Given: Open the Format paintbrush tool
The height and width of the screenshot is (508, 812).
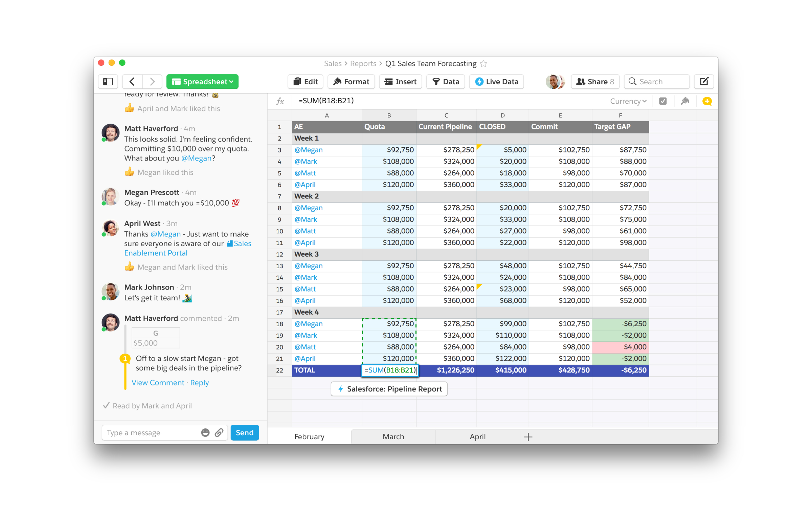Looking at the screenshot, I should (351, 82).
